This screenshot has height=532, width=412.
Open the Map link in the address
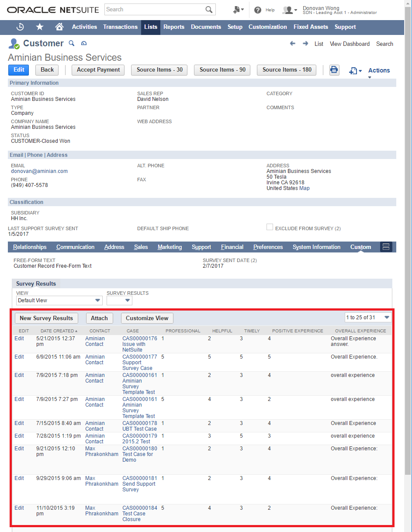(x=305, y=188)
